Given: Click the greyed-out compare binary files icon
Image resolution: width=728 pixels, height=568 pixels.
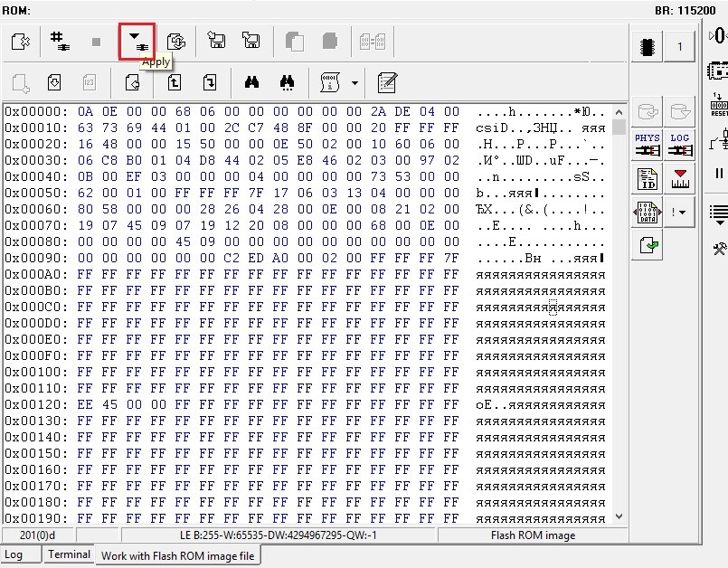Looking at the screenshot, I should click(x=373, y=42).
